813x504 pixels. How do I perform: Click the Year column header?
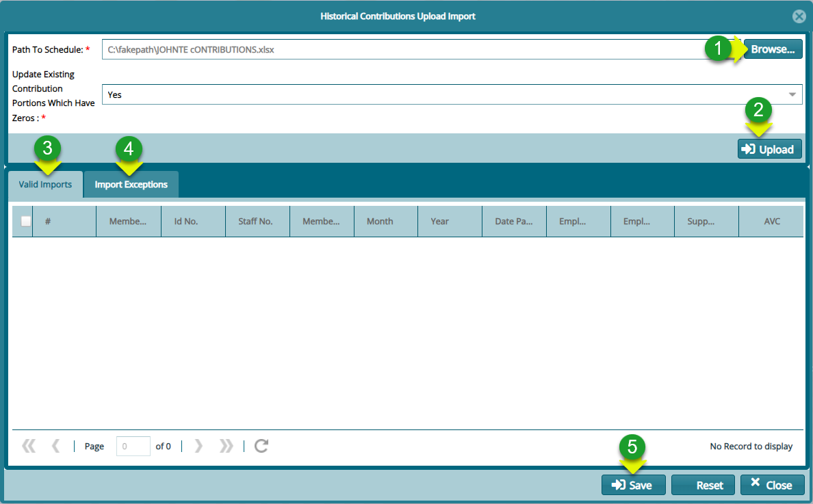[440, 221]
